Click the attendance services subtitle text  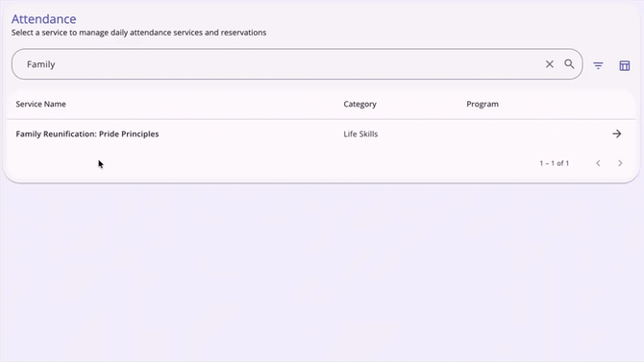point(138,33)
